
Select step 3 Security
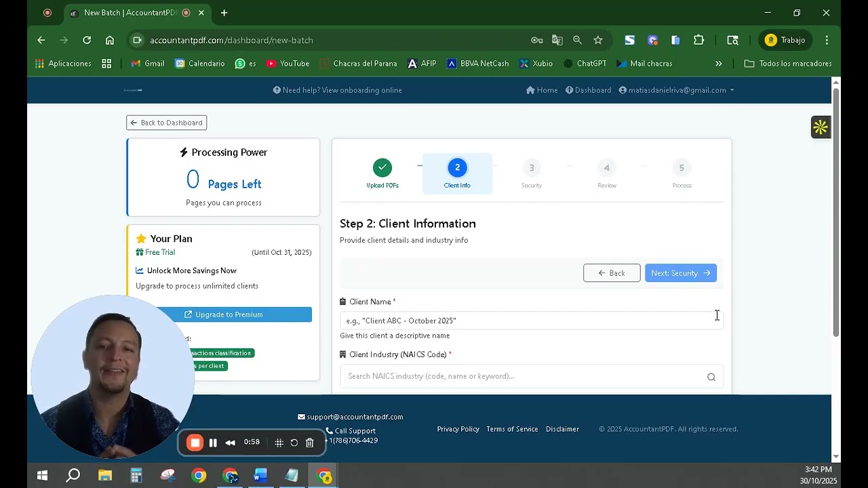532,174
